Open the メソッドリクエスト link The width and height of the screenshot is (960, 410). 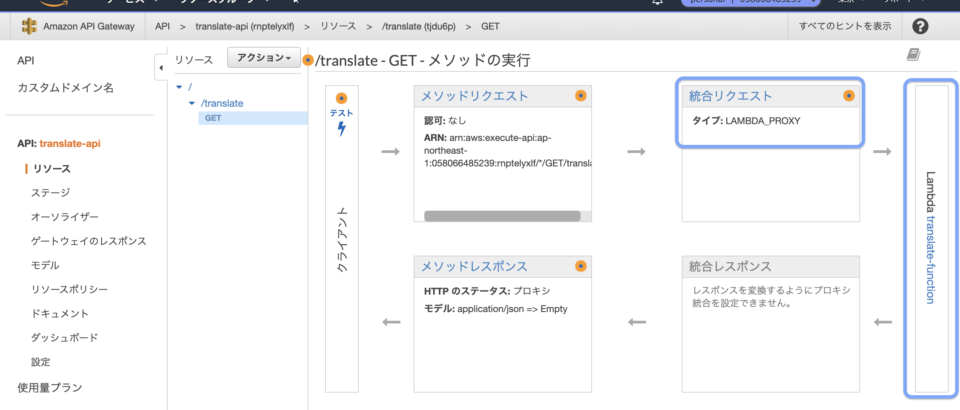click(474, 95)
